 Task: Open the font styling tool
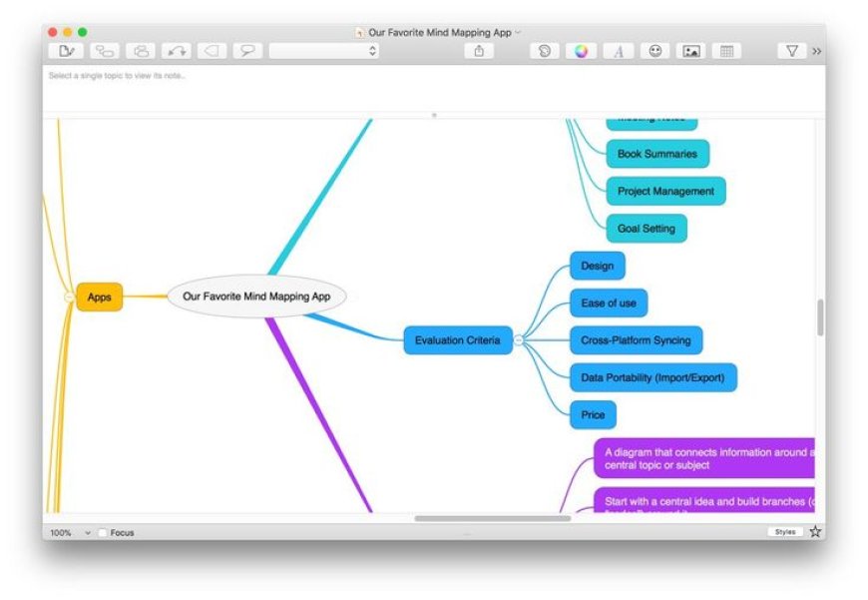click(x=618, y=51)
